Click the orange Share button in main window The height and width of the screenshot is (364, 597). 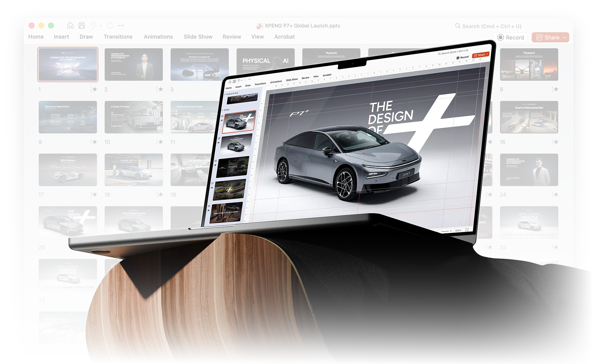(547, 38)
